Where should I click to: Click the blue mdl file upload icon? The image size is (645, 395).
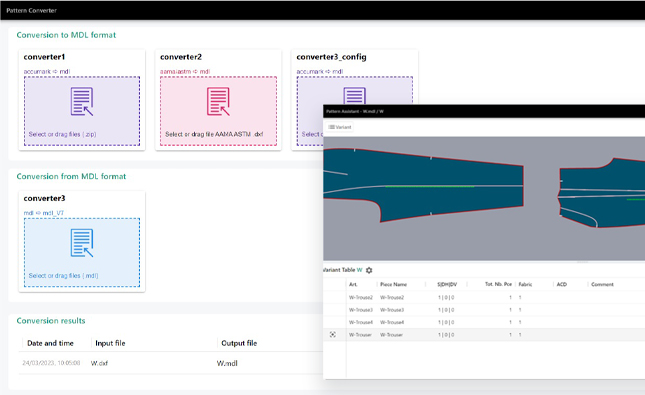[82, 243]
